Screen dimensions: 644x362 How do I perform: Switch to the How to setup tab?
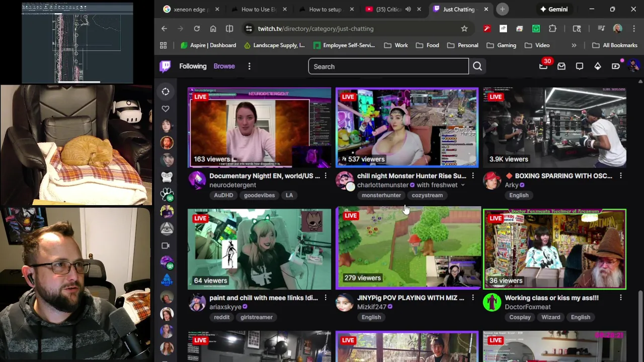pyautogui.click(x=325, y=9)
